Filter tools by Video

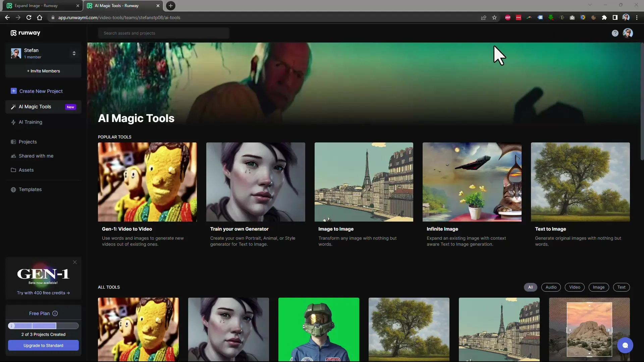point(575,287)
